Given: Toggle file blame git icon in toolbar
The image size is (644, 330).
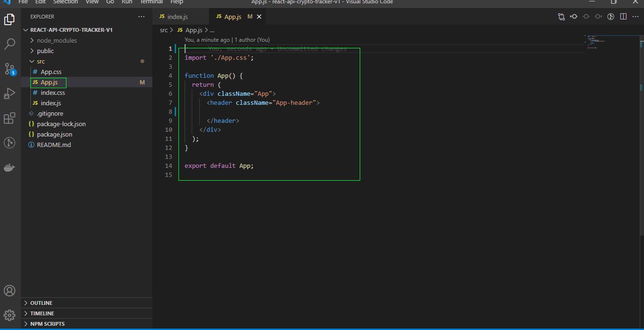Looking at the screenshot, I should pos(611,17).
